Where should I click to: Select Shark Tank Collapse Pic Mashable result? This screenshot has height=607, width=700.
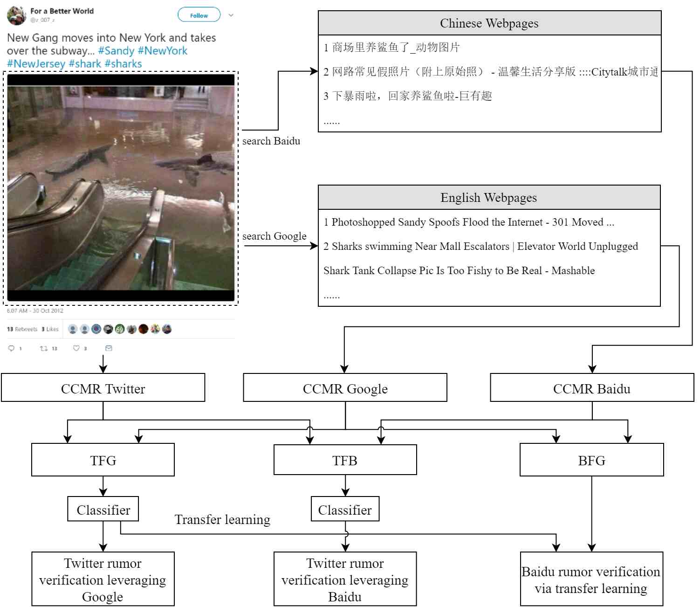(459, 270)
